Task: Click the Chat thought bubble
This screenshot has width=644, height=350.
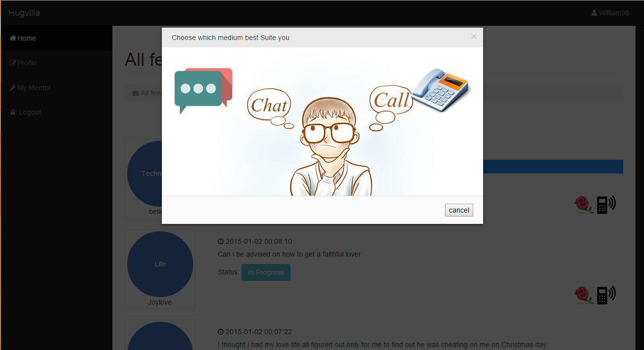Action: 269,109
